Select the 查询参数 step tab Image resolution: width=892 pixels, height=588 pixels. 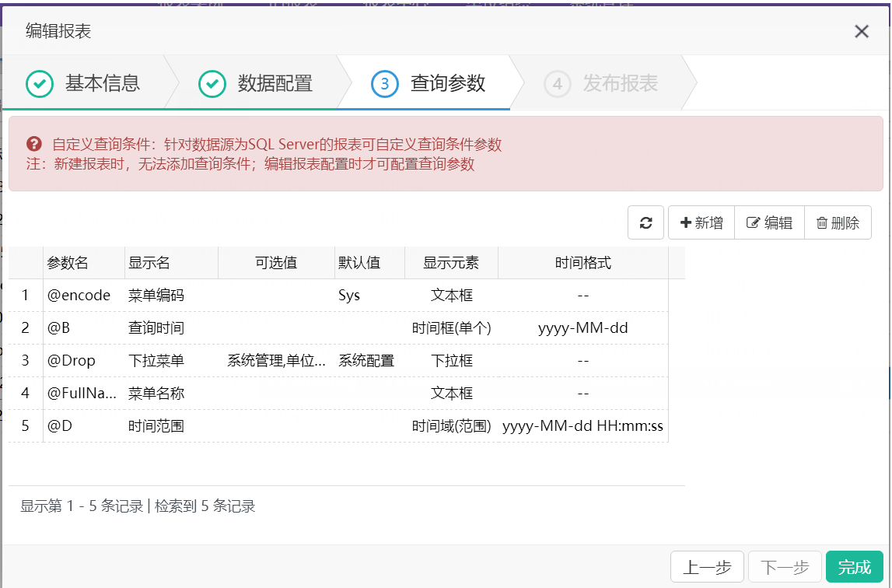click(429, 83)
